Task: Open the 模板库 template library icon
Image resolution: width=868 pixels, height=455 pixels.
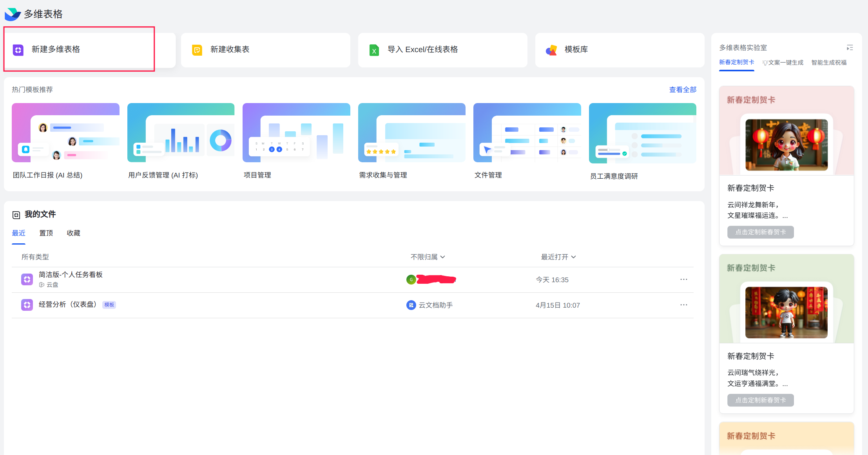Action: tap(551, 50)
